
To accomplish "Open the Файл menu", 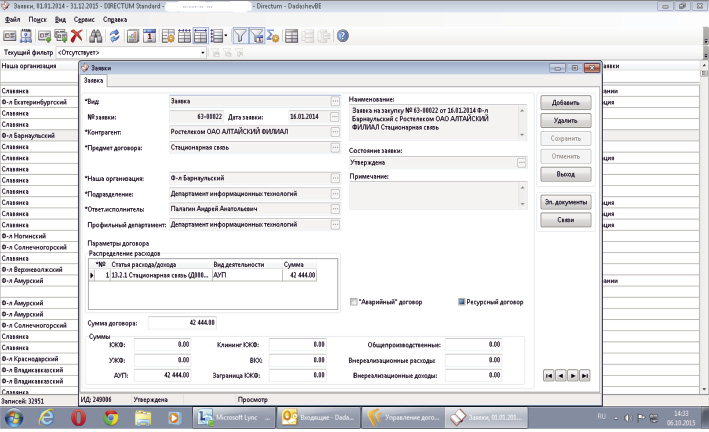I will point(12,19).
